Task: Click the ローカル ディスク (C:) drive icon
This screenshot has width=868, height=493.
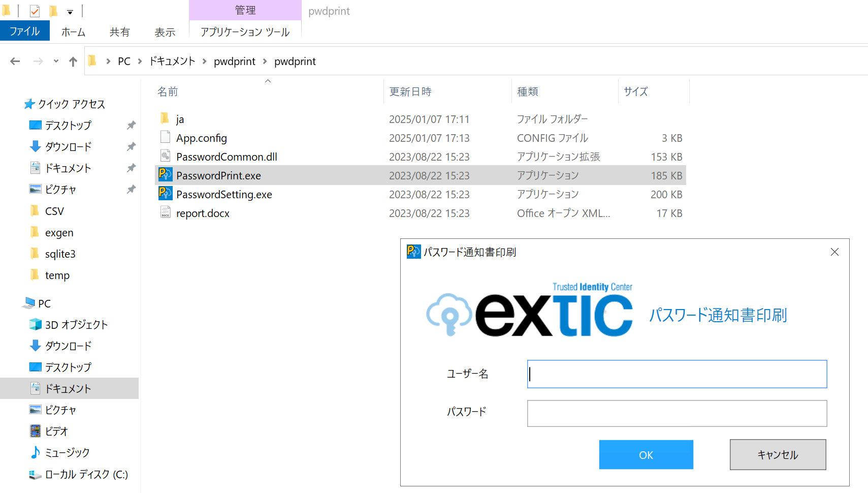Action: [35, 474]
